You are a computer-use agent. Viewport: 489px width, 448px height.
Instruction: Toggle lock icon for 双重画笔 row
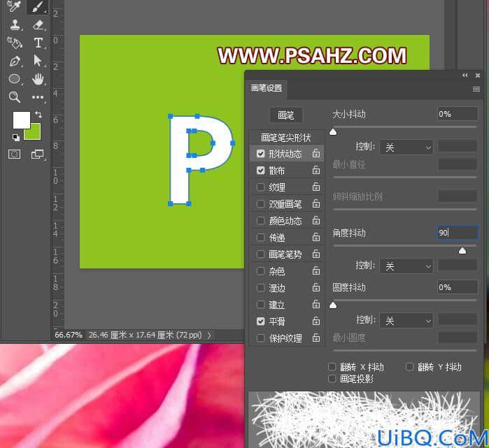click(x=316, y=203)
